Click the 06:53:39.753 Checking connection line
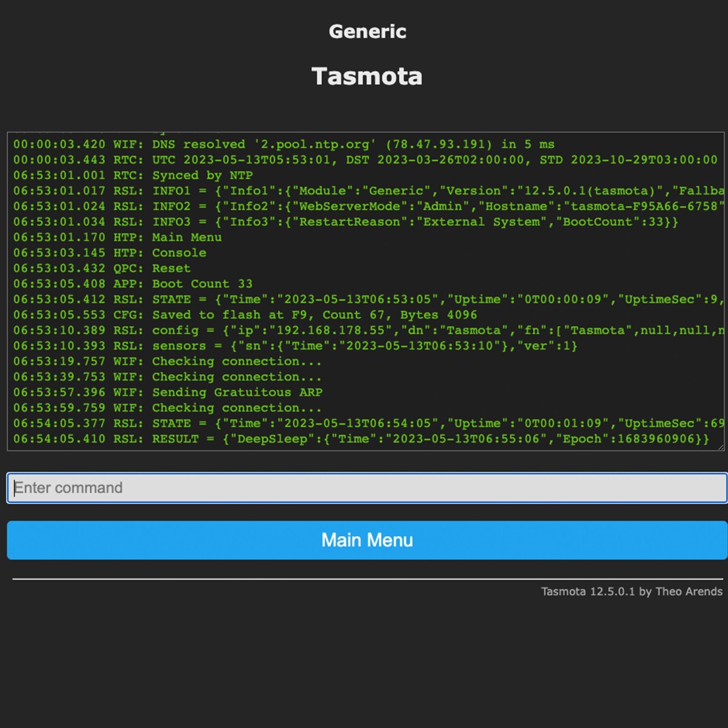 167,376
